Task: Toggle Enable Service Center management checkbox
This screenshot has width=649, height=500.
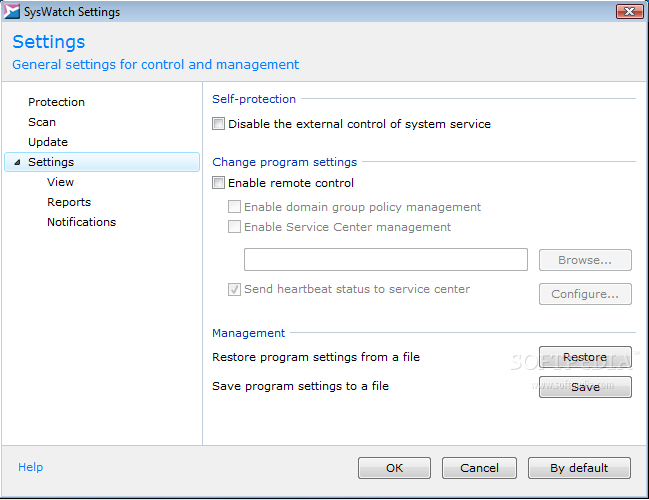Action: coord(234,227)
